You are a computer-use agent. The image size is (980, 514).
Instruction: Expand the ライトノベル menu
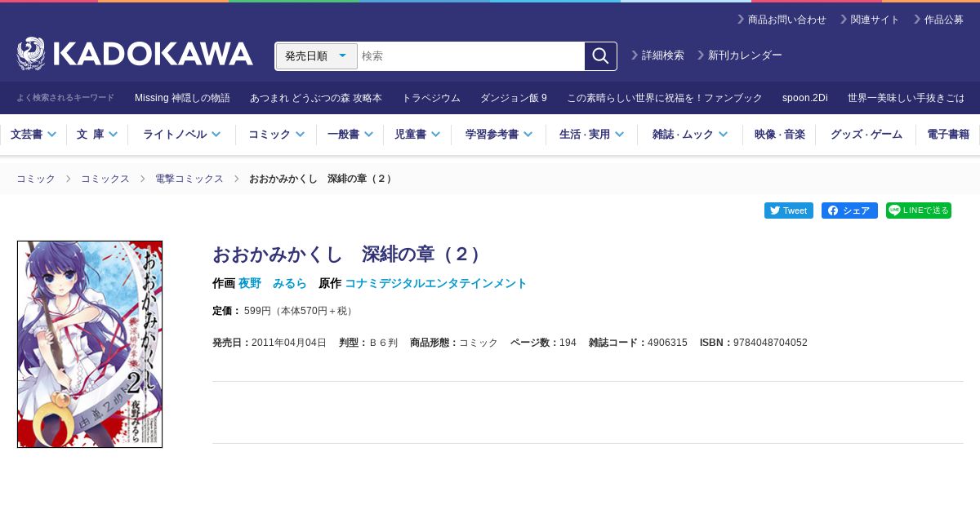181,135
